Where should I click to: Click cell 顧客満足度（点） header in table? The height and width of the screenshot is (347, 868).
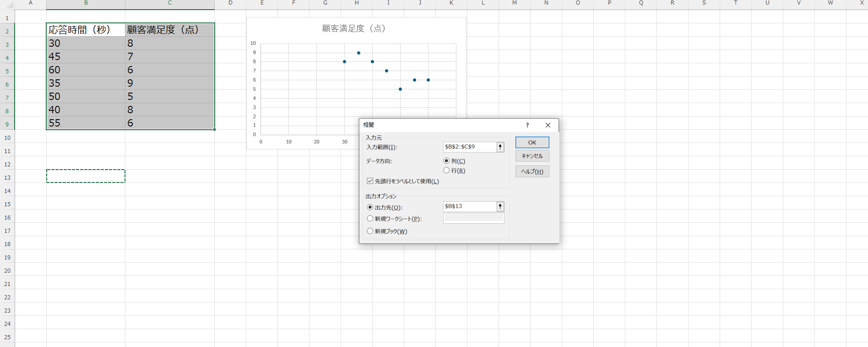point(170,30)
